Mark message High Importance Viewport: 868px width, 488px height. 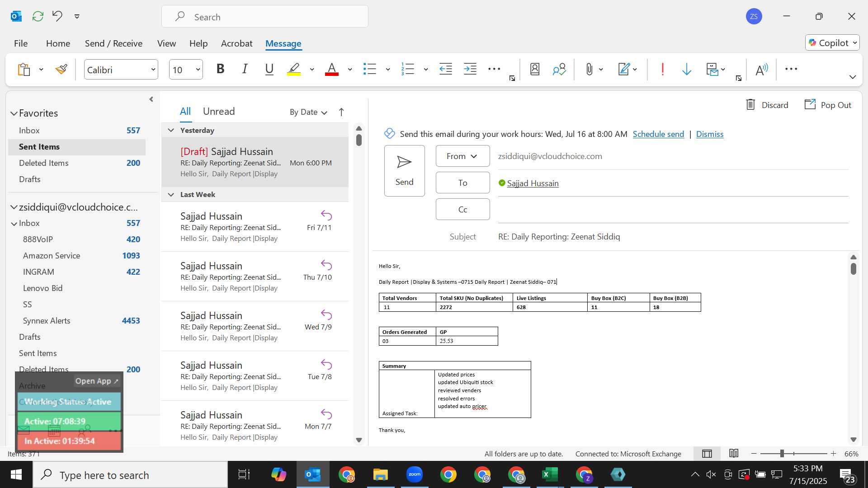tap(663, 69)
